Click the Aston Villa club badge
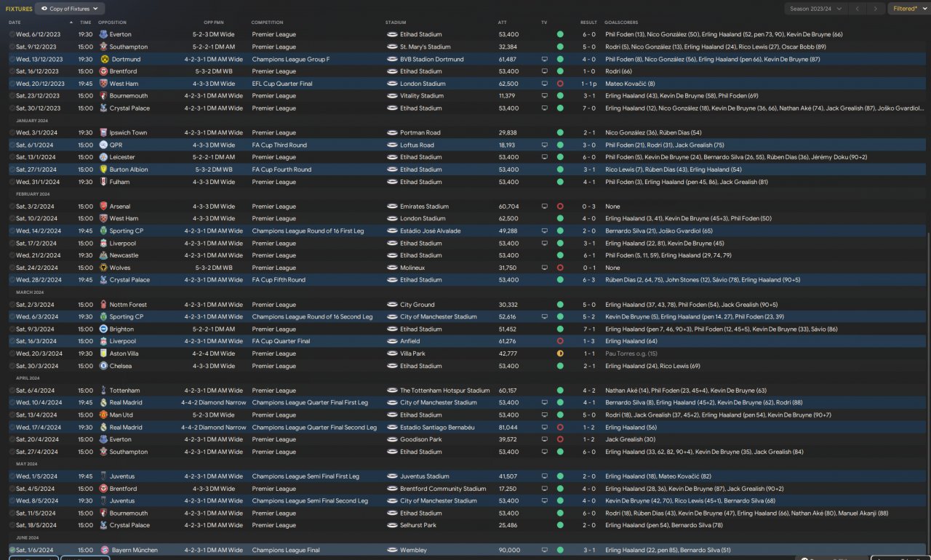Viewport: 931px width, 560px height. (x=104, y=353)
